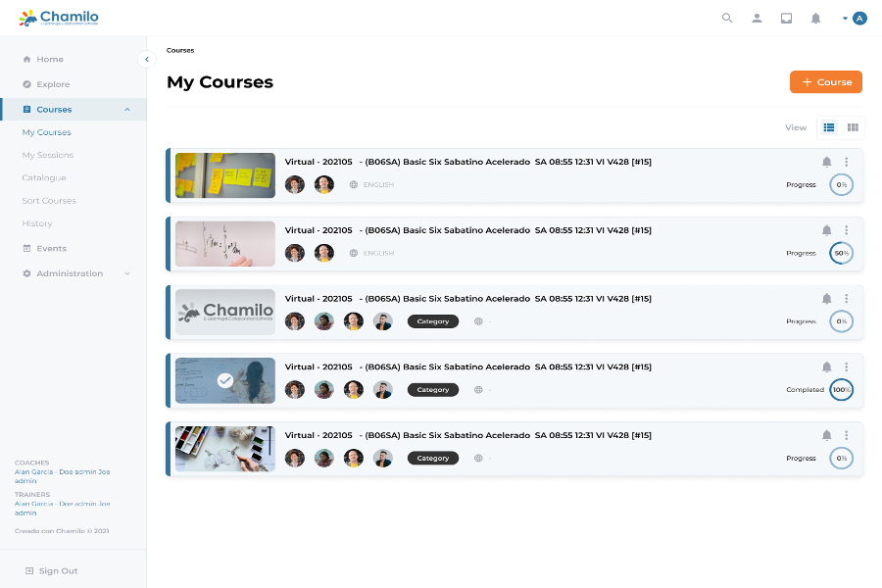Open the three-dot menu on the last course card
Viewport: 882px width, 588px height.
click(x=847, y=435)
